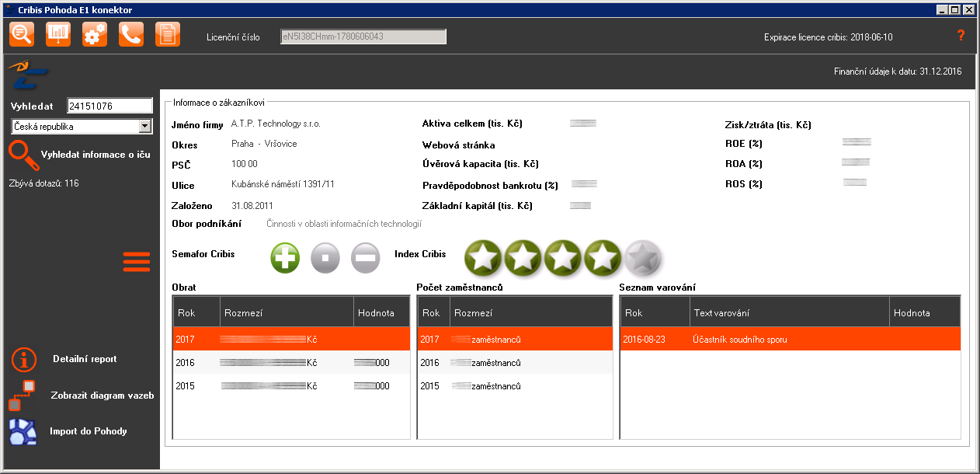Expand the Česká republika country dropdown
The width and height of the screenshot is (980, 474).
pyautogui.click(x=144, y=127)
